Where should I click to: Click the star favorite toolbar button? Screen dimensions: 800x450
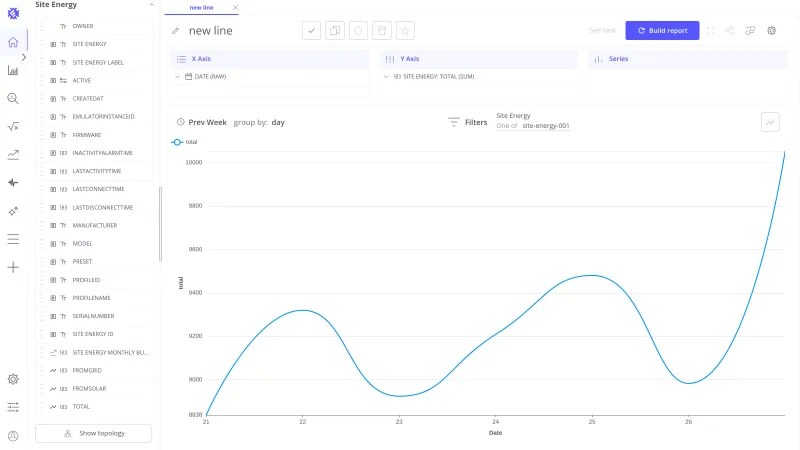point(405,31)
